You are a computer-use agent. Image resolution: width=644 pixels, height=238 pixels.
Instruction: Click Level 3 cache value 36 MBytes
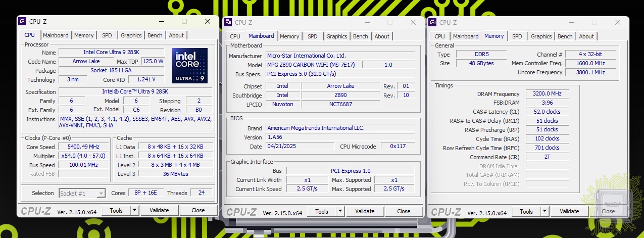(x=176, y=174)
